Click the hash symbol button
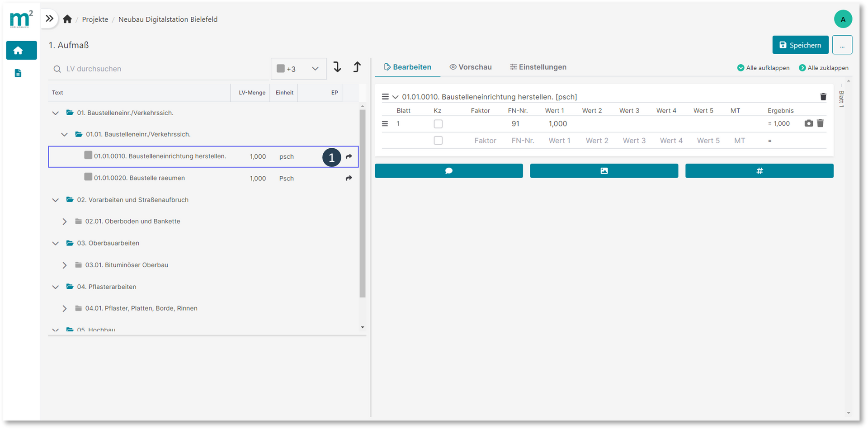 759,171
